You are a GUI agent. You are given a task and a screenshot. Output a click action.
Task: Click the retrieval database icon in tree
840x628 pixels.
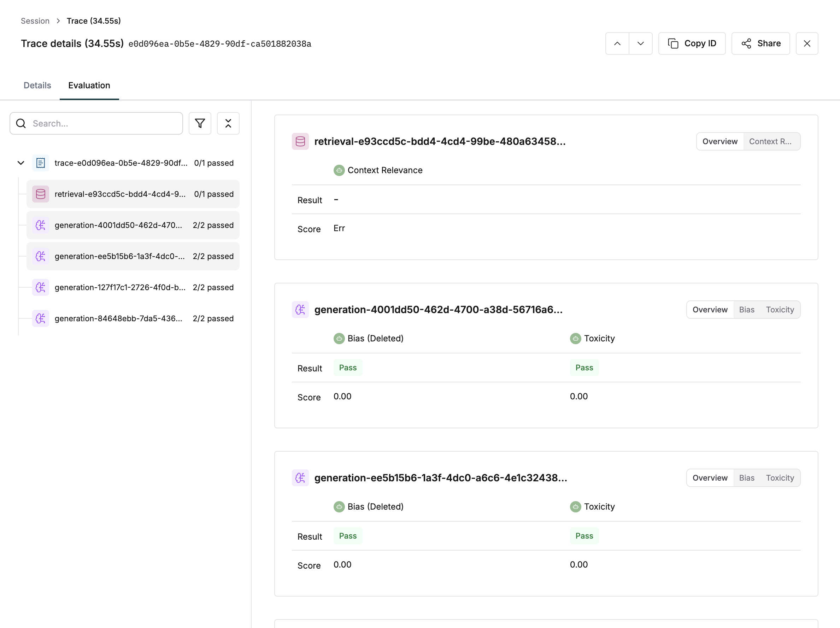coord(41,194)
